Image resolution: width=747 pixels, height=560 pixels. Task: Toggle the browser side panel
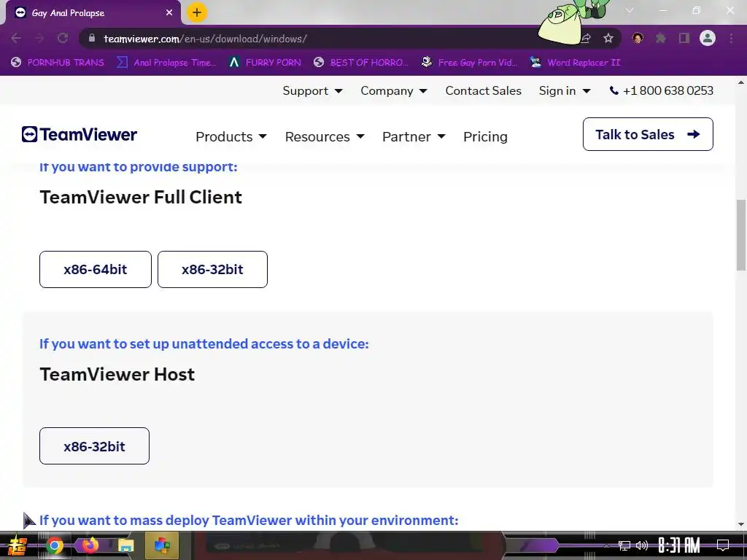(x=684, y=38)
